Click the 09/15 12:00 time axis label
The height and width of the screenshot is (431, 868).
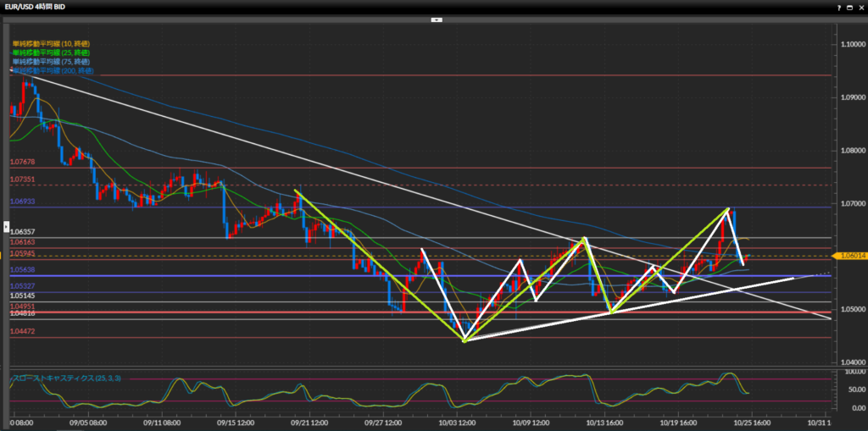coord(234,422)
